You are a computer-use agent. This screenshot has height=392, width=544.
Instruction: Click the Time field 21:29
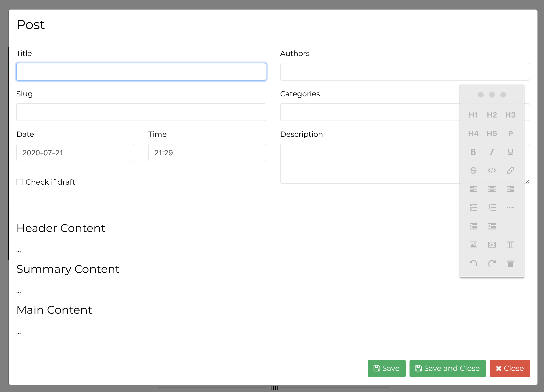tap(207, 153)
